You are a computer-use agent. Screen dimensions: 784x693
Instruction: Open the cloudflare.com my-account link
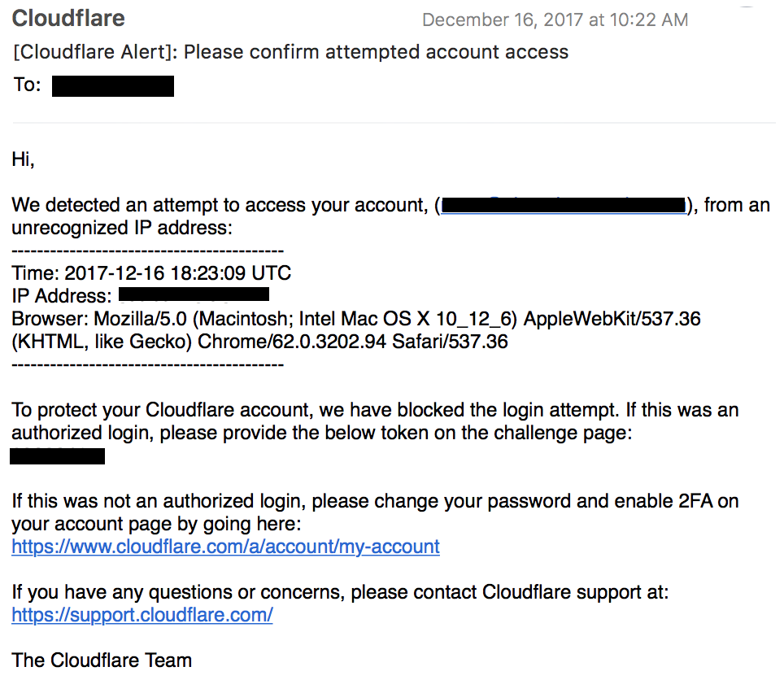pyautogui.click(x=225, y=547)
